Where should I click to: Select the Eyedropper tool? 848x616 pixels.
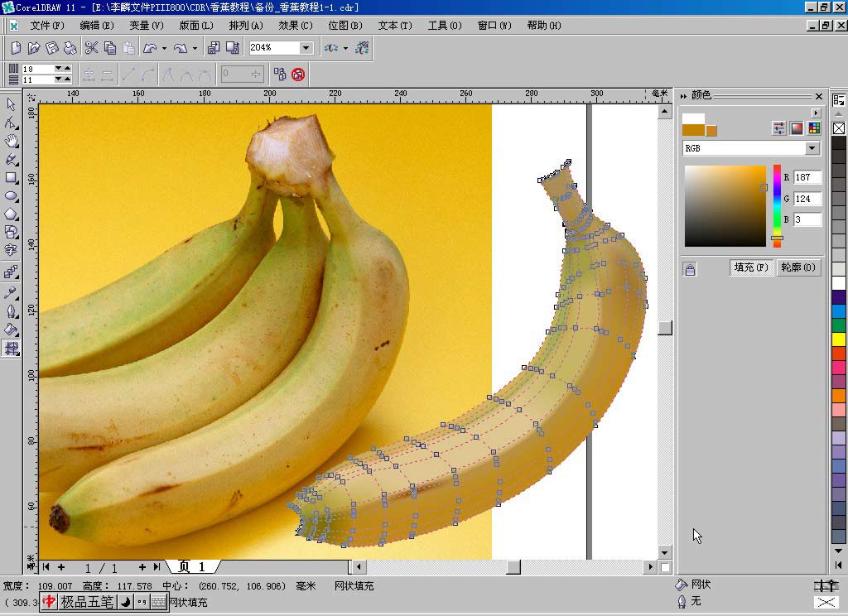click(12, 292)
